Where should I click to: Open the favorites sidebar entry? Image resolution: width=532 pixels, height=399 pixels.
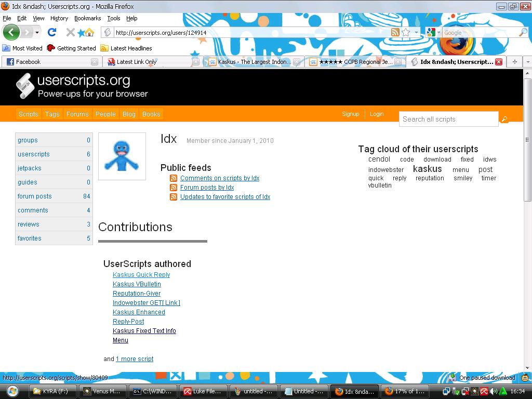[54, 238]
